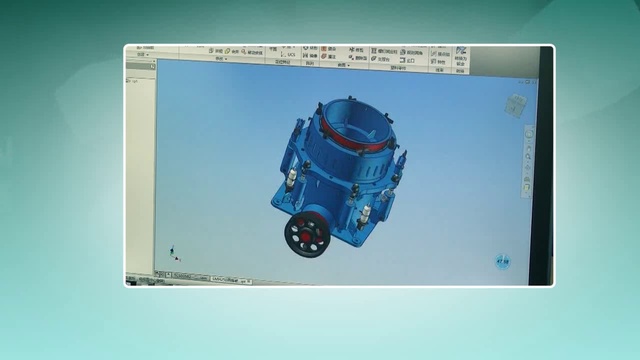Click first icon in Modify panel row
Image resolution: width=640 pixels, height=360 pixels.
click(x=211, y=51)
